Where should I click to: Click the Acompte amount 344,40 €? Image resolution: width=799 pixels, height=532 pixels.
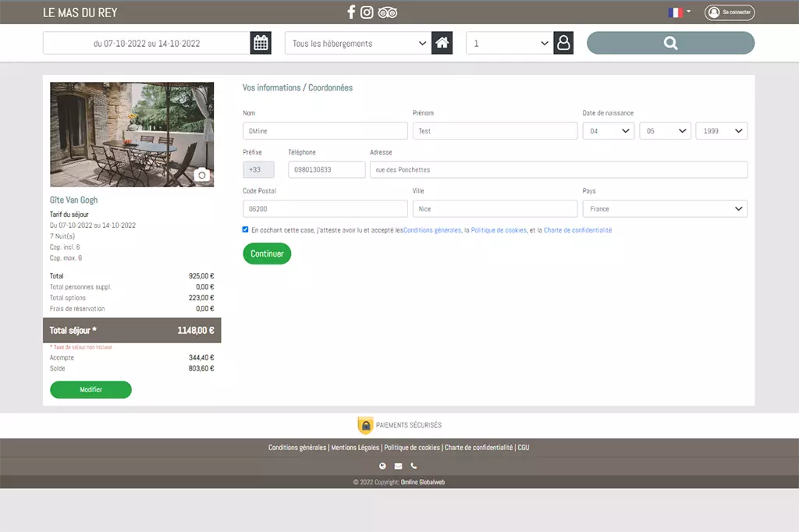point(201,358)
